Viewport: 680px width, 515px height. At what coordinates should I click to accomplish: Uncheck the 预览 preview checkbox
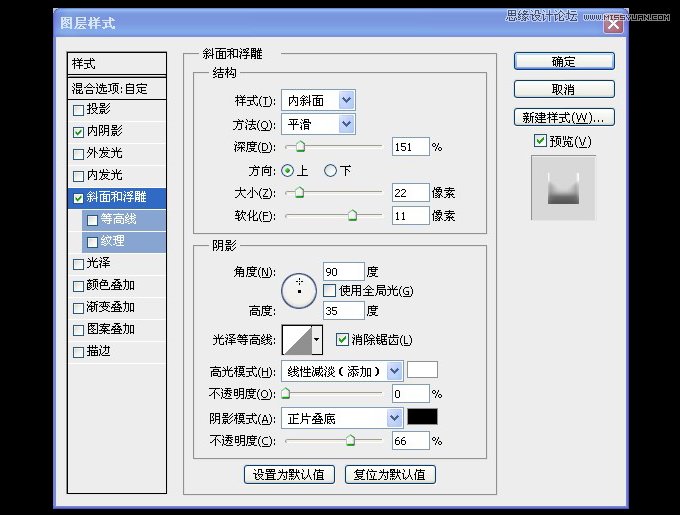click(540, 140)
